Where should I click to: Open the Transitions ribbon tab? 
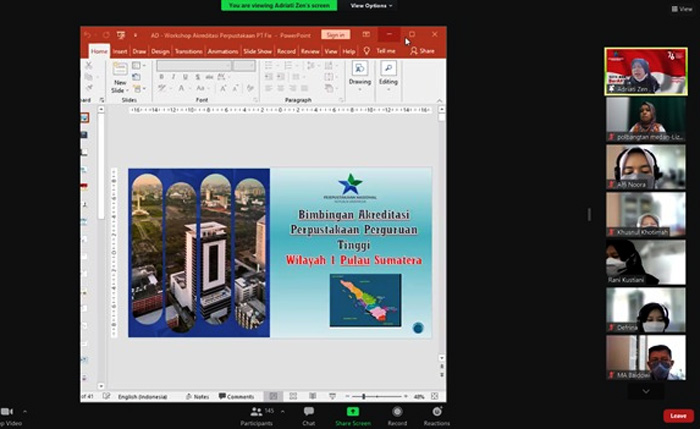click(188, 51)
